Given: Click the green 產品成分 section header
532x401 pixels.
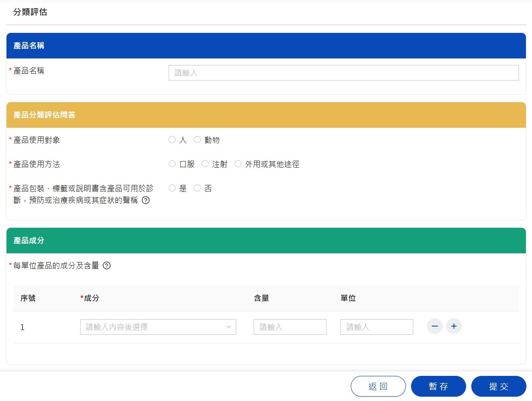Looking at the screenshot, I should (x=266, y=240).
